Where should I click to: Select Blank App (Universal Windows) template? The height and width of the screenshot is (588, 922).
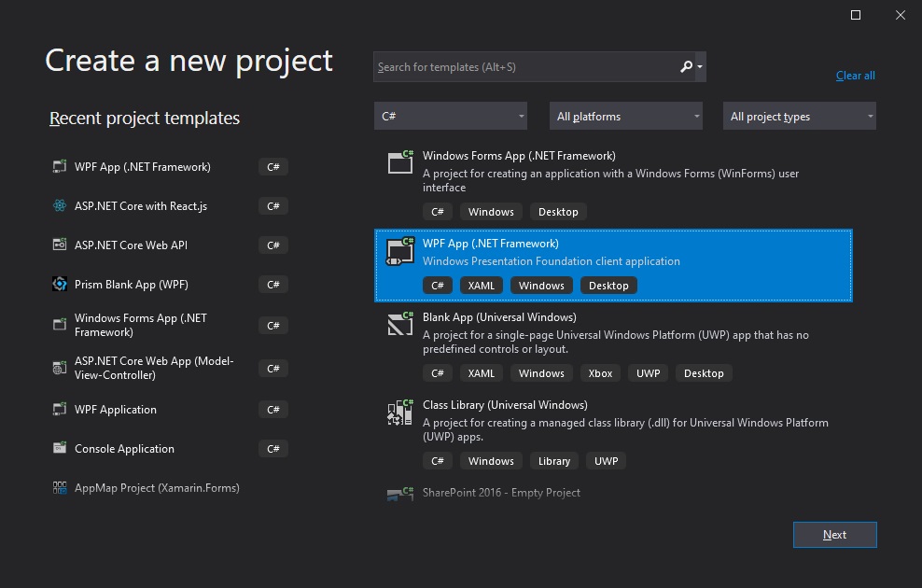(x=613, y=347)
